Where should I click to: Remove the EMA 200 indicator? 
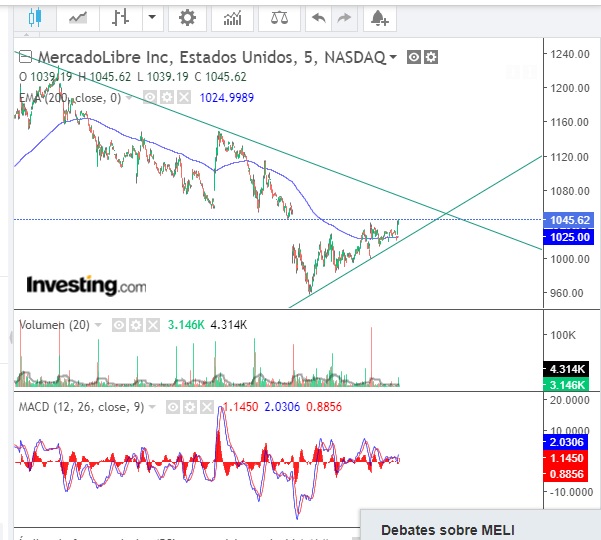[184, 97]
